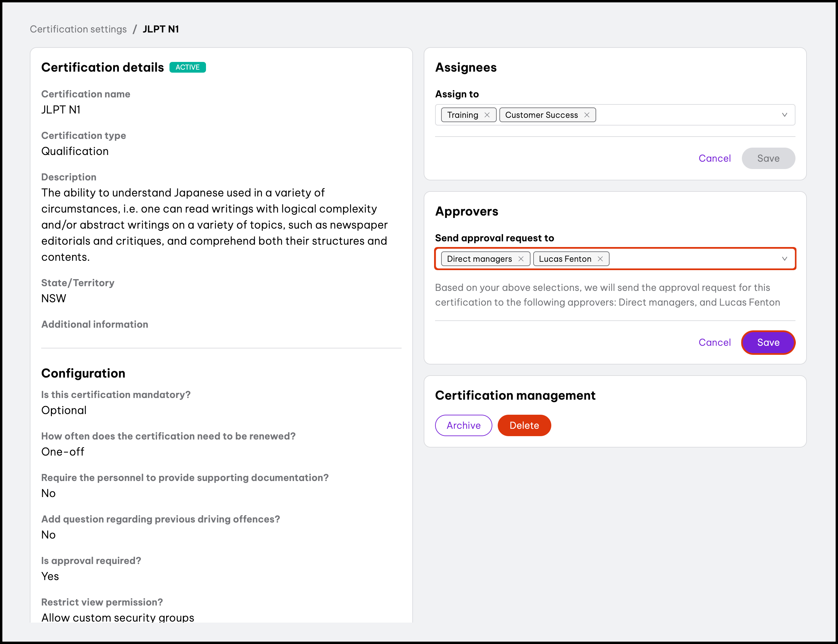Click the No value under supporting documentation
Viewport: 838px width, 644px height.
(x=48, y=493)
